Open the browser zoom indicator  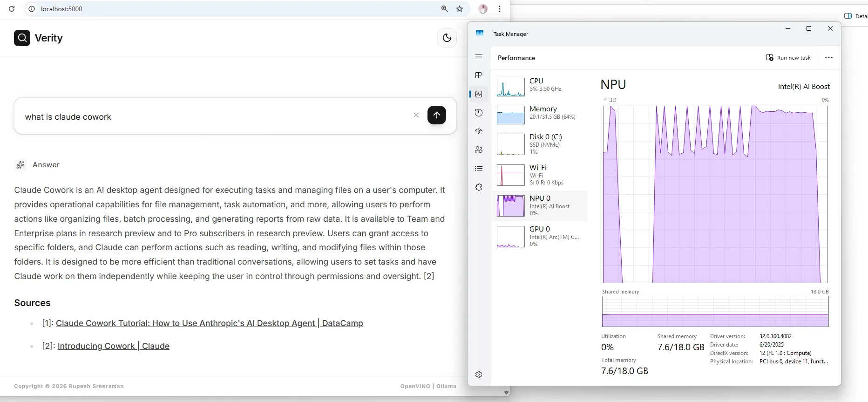coord(445,9)
